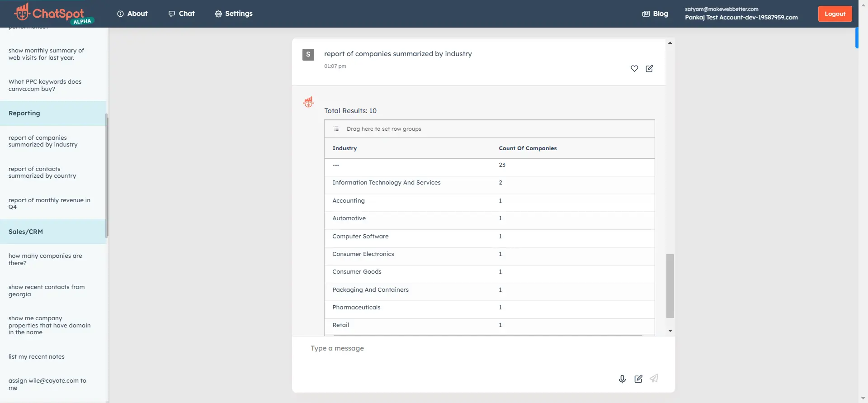Click the row groups icon in table
The height and width of the screenshot is (403, 868).
click(336, 129)
